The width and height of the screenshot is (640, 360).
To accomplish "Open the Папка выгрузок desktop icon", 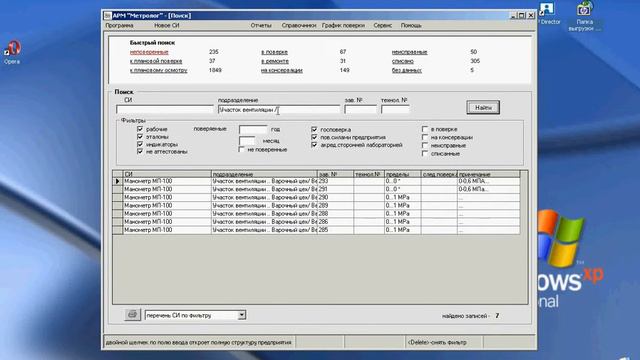I will coord(584,16).
